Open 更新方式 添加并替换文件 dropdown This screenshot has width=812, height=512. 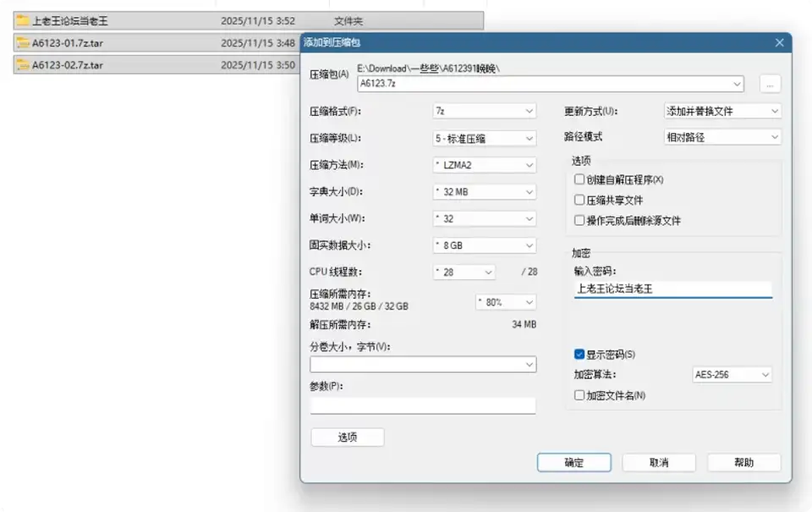click(x=722, y=111)
